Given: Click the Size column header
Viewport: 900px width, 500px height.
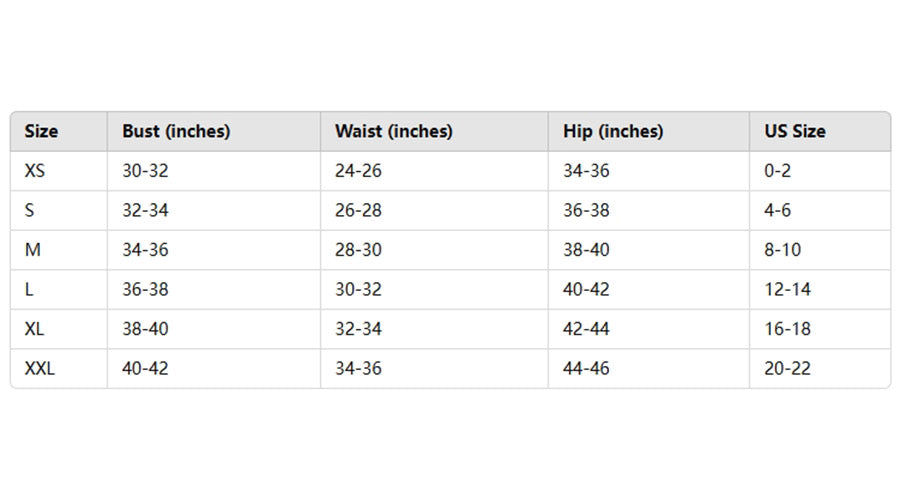Looking at the screenshot, I should [x=41, y=131].
